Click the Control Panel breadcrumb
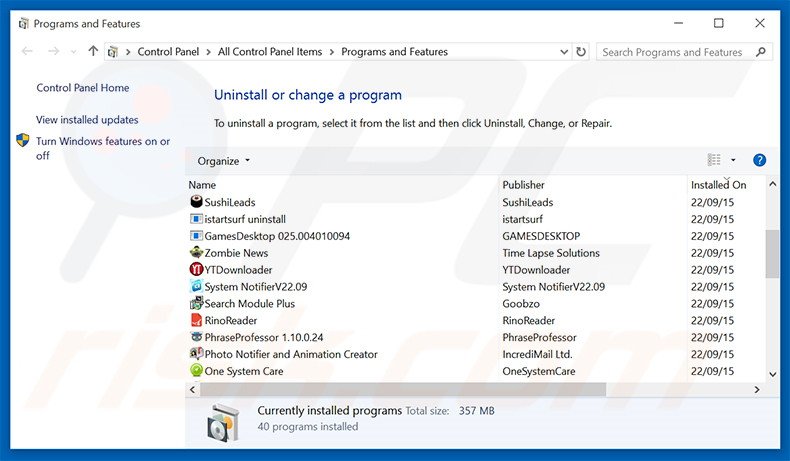Screen dimensions: 790x461 coord(168,52)
